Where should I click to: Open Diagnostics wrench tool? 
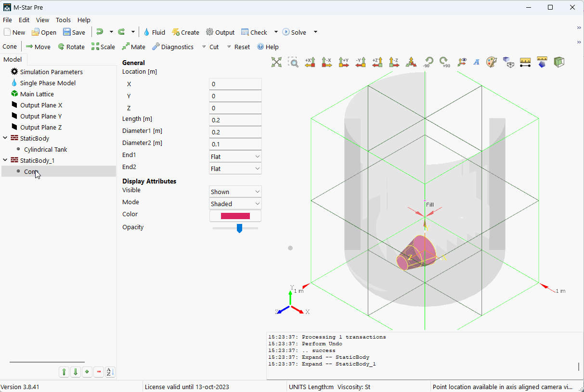point(173,47)
